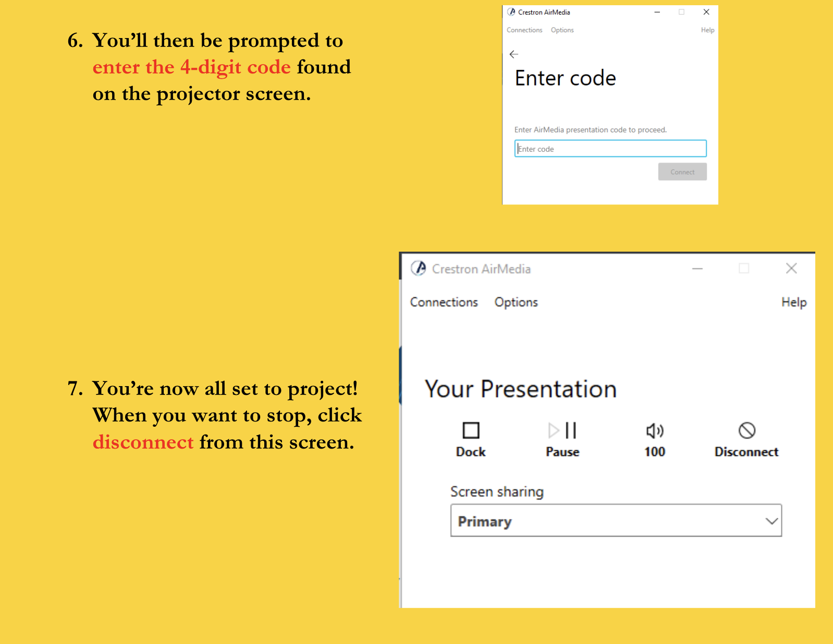Close the small Enter code AirMedia window
Image resolution: width=833 pixels, height=644 pixels.
pyautogui.click(x=706, y=12)
